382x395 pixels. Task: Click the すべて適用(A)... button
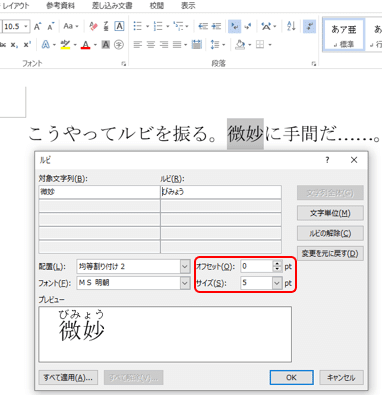[68, 378]
